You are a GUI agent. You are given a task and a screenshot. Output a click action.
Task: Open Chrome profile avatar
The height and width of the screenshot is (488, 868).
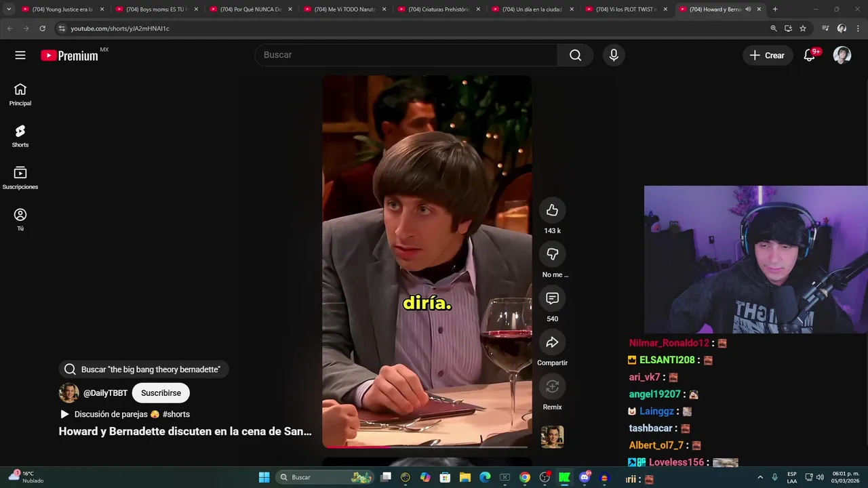click(x=842, y=28)
